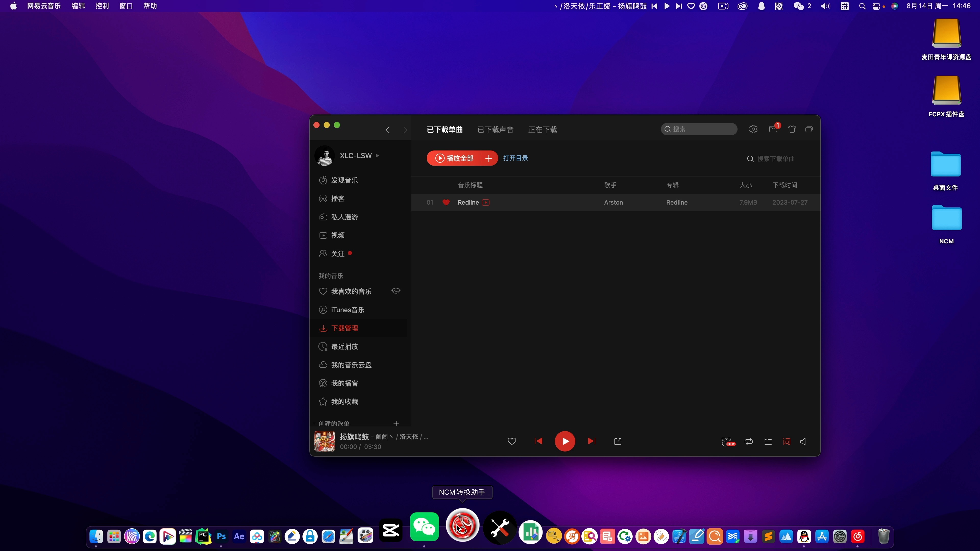This screenshot has width=980, height=551.
Task: Open WeChat from the Dock
Action: coord(424,527)
